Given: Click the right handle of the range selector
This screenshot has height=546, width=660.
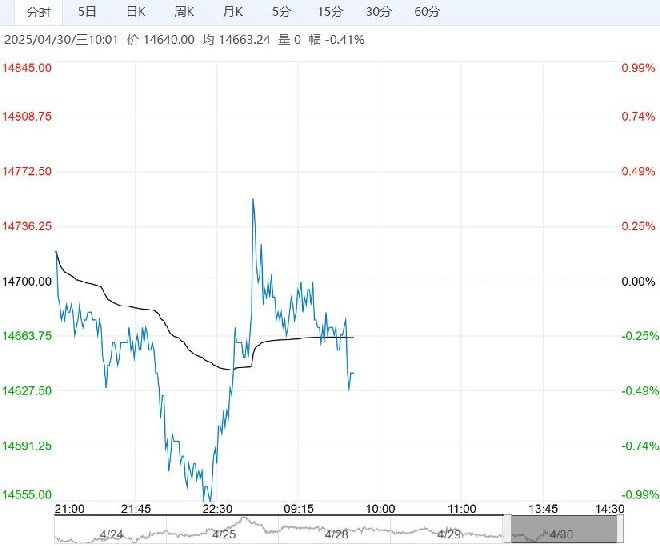Looking at the screenshot, I should pos(620,529).
